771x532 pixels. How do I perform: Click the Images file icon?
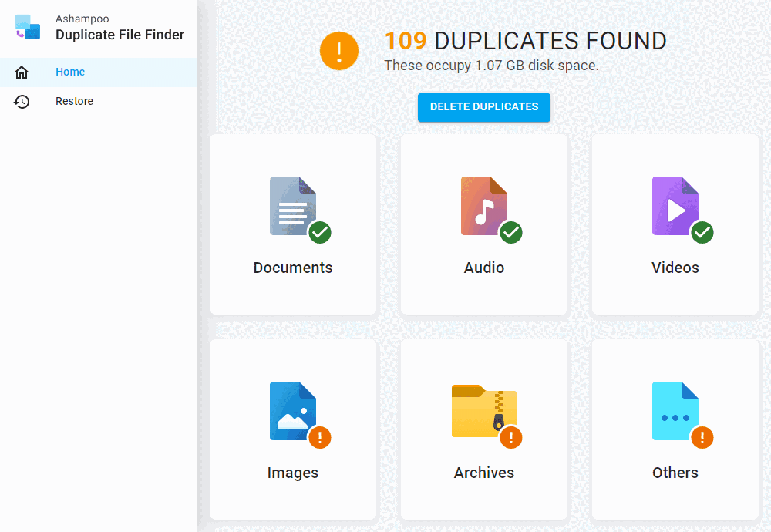[x=293, y=411]
